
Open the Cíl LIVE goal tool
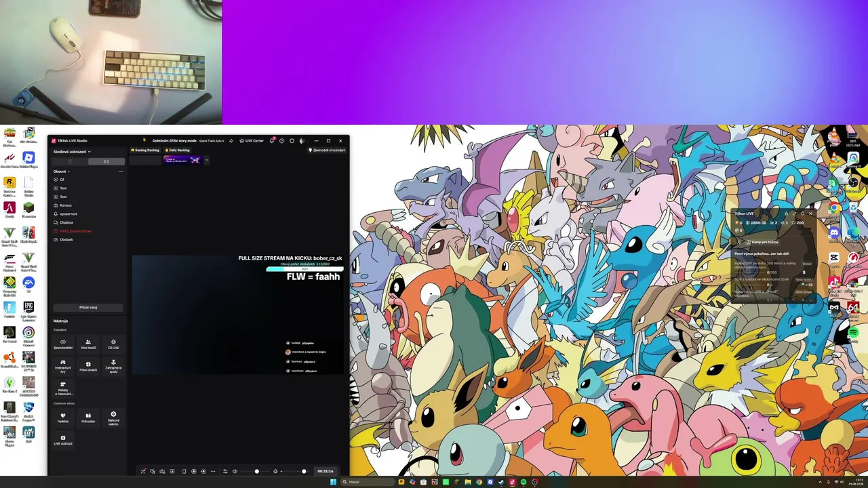(x=113, y=344)
